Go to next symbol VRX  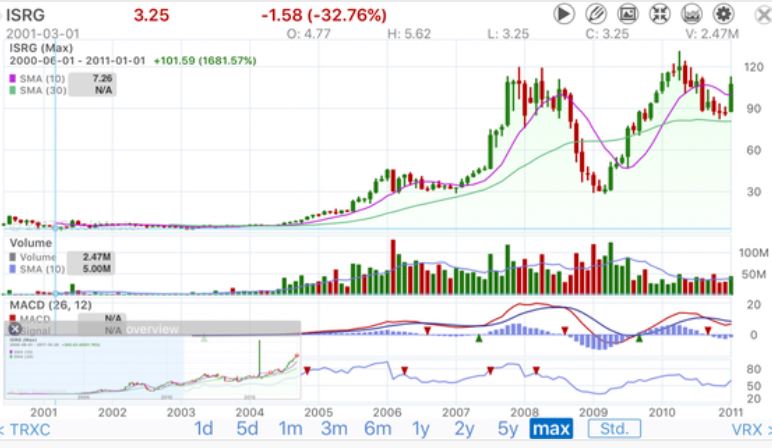(750, 430)
